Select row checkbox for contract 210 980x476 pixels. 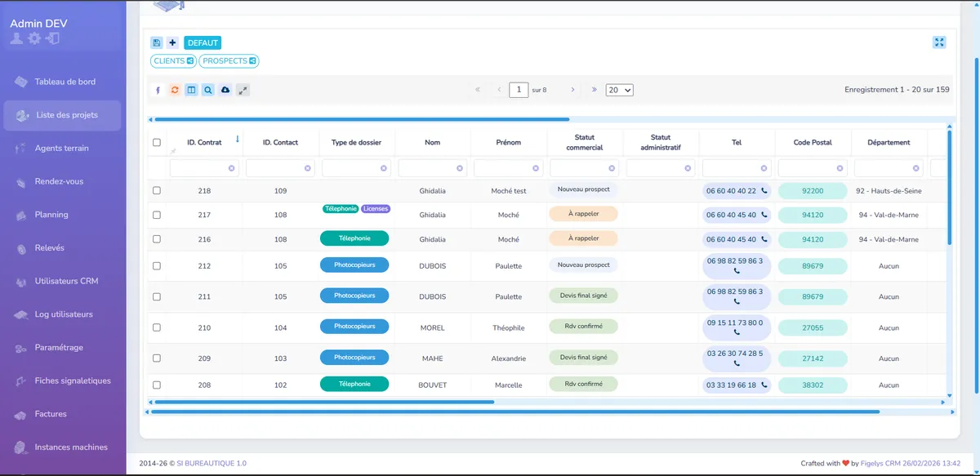coord(157,328)
